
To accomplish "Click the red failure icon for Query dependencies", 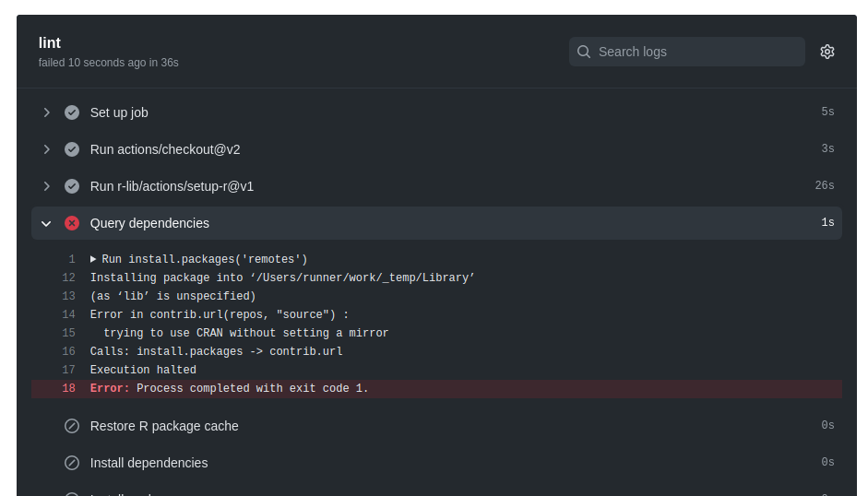I will [x=72, y=223].
